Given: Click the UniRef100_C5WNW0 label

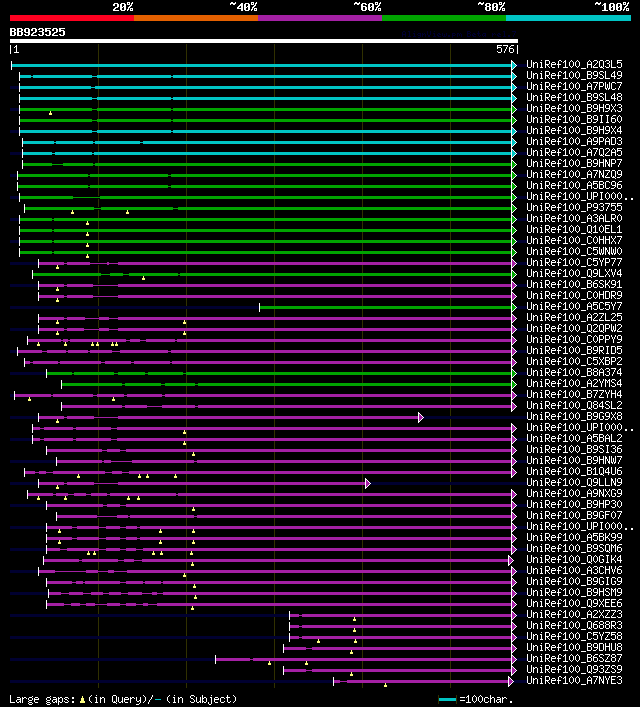Looking at the screenshot, I should pyautogui.click(x=574, y=252).
